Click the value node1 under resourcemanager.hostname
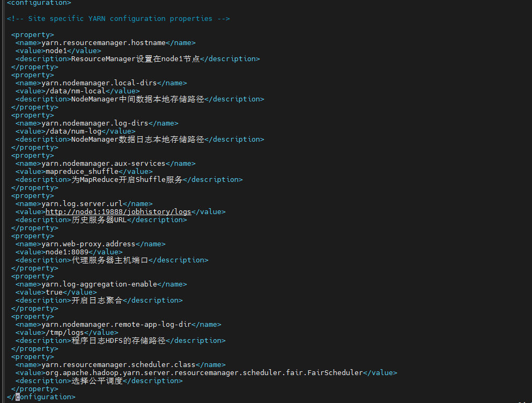Viewport: 532px width, 403px height. click(56, 51)
